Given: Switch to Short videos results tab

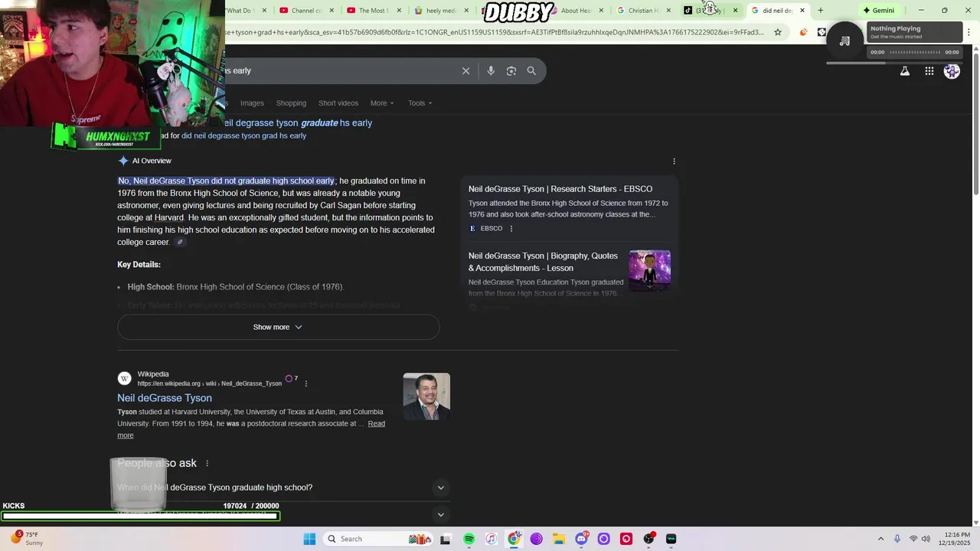Looking at the screenshot, I should point(338,103).
